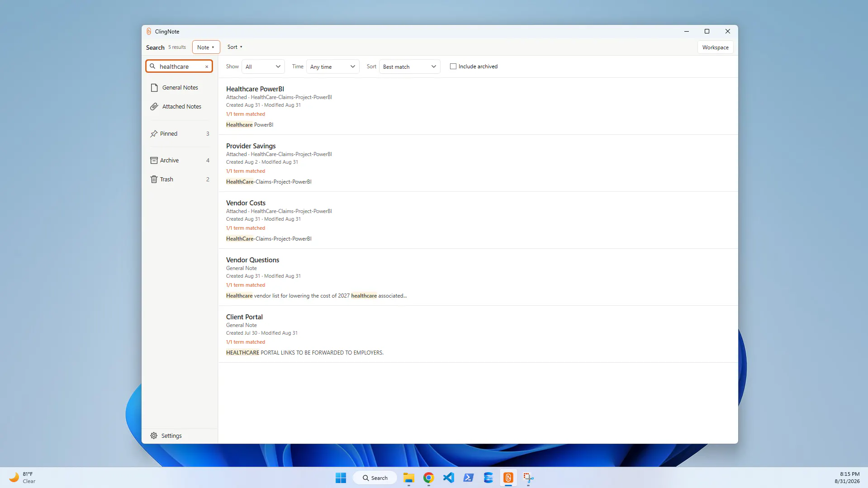Open the Windows Start menu

[341, 478]
